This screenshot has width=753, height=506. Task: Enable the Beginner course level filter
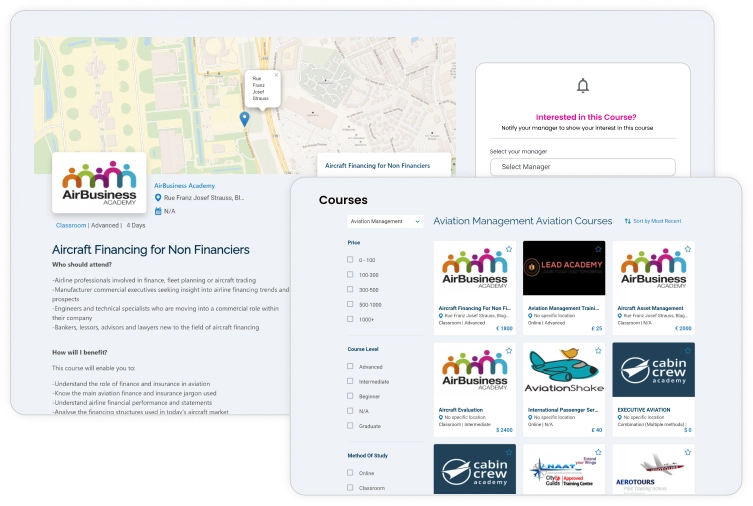(x=350, y=396)
